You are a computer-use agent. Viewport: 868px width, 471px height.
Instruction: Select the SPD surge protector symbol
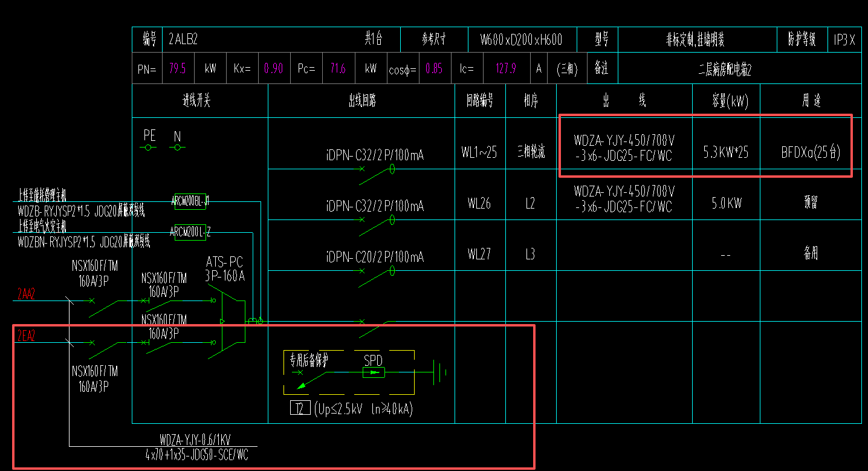click(x=374, y=372)
